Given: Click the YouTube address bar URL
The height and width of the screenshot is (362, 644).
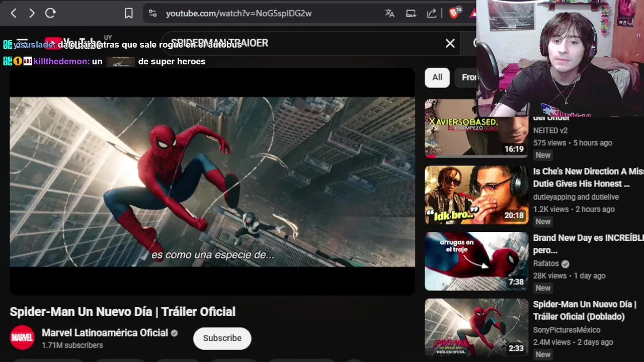Looking at the screenshot, I should [x=239, y=14].
